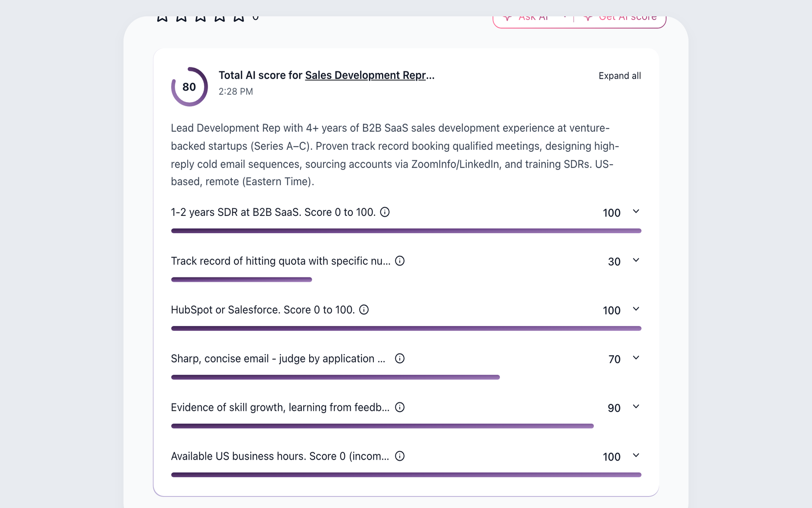812x508 pixels.
Task: Click info icon beside Track record of hitting quota
Action: click(x=400, y=261)
